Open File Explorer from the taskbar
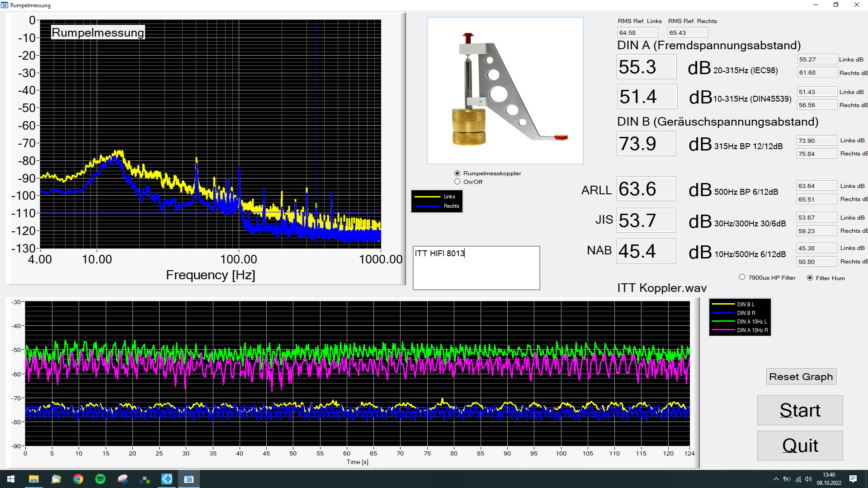Viewport: 868px width, 488px height. point(34,479)
